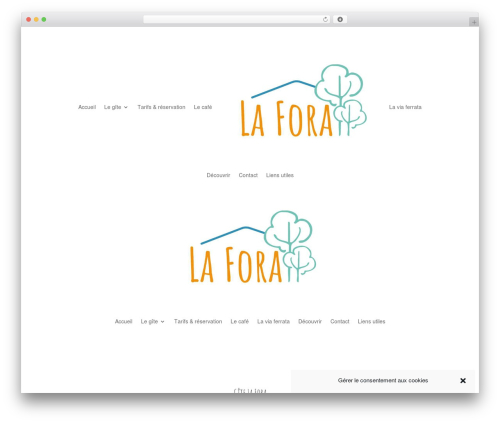
Task: Go to La via ferrata in lower menu
Action: point(273,321)
